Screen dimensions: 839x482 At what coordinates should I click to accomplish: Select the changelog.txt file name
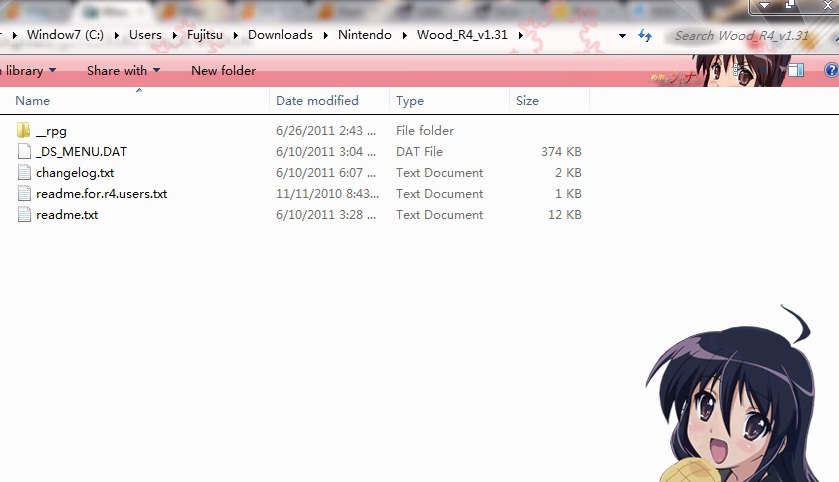click(75, 173)
